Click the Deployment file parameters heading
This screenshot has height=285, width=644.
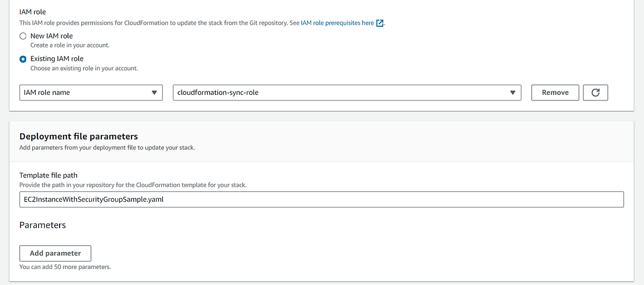[x=79, y=136]
